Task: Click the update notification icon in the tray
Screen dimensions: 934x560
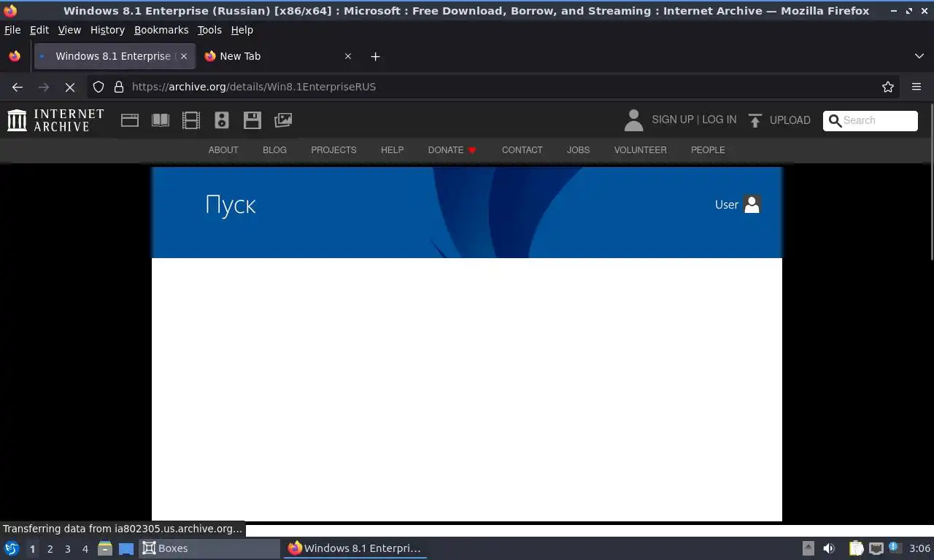Action: tap(895, 548)
